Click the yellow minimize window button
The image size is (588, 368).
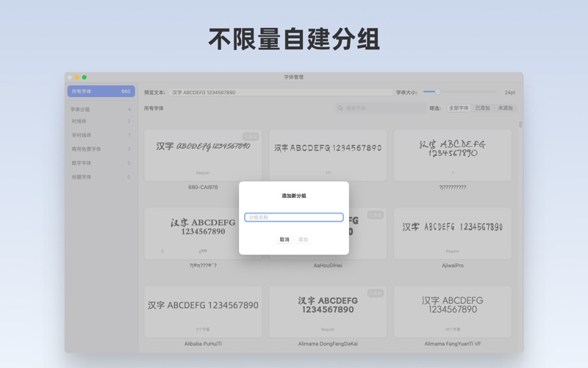(x=77, y=77)
